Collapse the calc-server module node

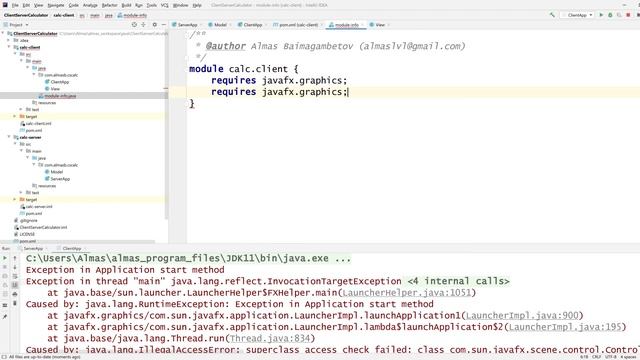tap(9, 137)
